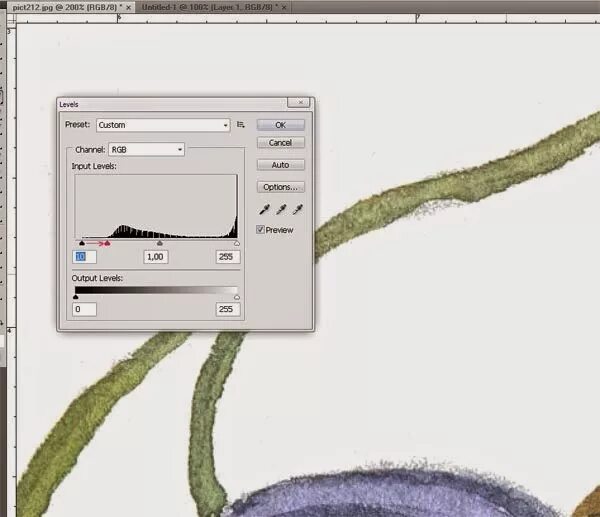The height and width of the screenshot is (517, 600).
Task: Apply Auto levels adjustment
Action: point(281,165)
